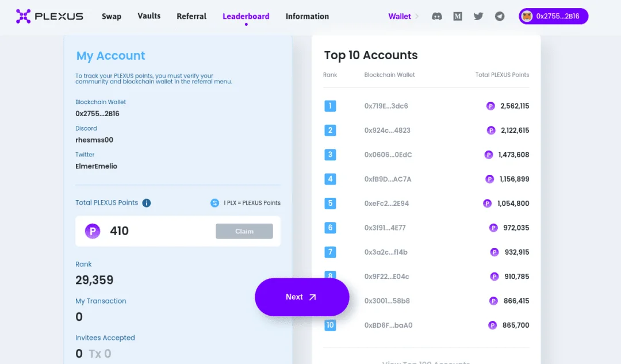Open the Discord icon link

pyautogui.click(x=437, y=16)
